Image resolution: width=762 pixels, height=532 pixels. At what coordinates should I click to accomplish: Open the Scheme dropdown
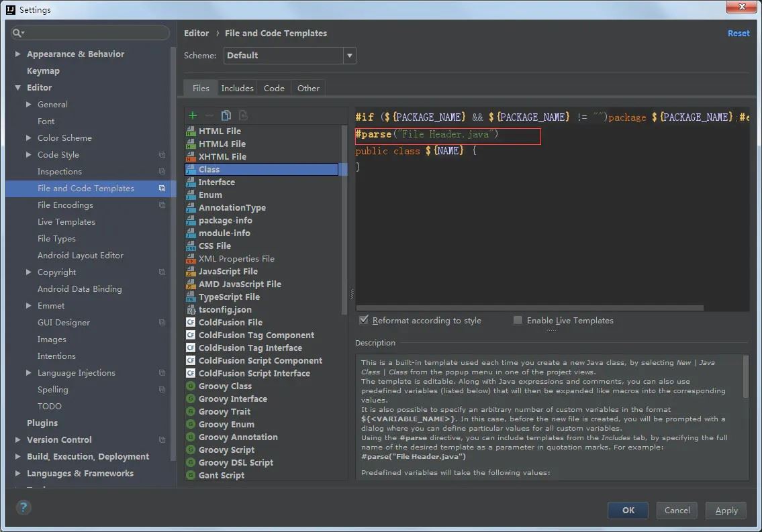click(x=349, y=56)
